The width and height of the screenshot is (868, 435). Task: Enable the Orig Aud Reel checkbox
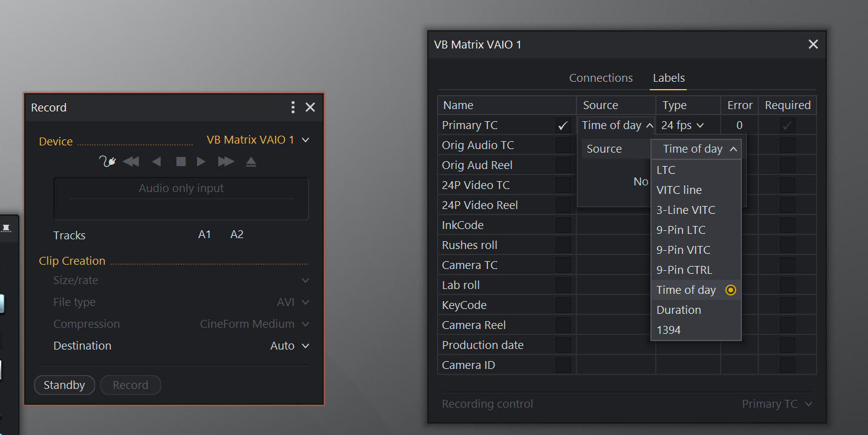pyautogui.click(x=563, y=165)
